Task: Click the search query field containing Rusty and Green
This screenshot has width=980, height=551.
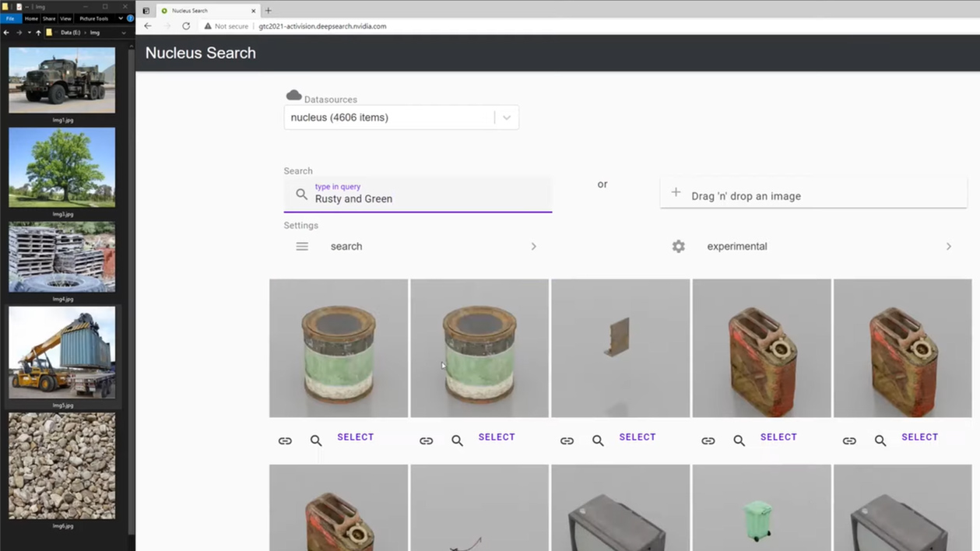Action: tap(418, 195)
